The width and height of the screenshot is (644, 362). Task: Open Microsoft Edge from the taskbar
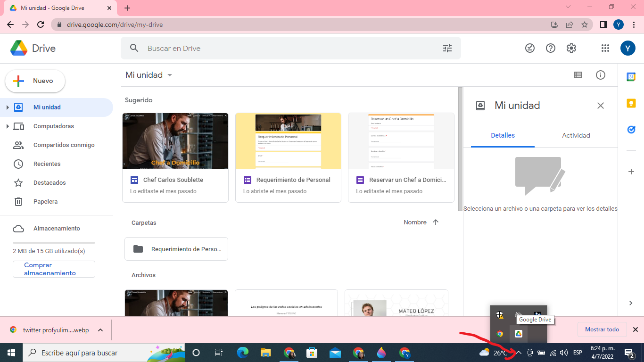point(242,353)
